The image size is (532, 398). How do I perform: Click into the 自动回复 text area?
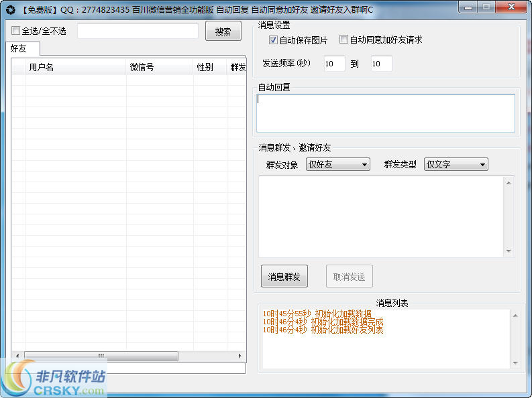(x=386, y=113)
